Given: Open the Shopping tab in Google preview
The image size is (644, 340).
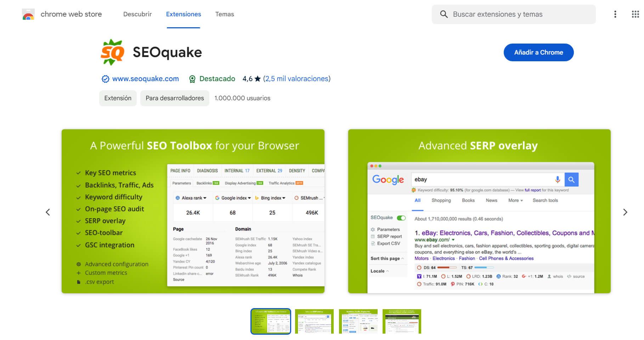Looking at the screenshot, I should point(441,200).
